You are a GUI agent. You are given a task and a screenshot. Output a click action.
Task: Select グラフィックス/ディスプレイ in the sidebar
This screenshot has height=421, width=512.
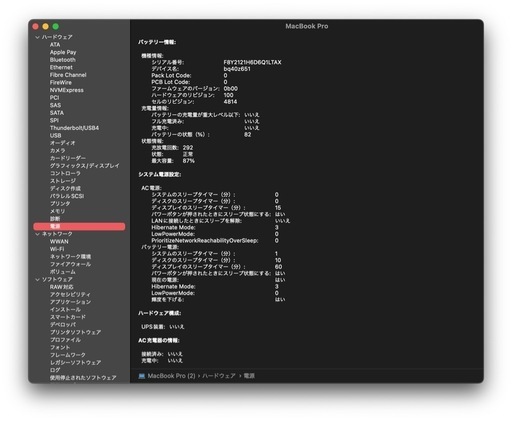(x=85, y=166)
